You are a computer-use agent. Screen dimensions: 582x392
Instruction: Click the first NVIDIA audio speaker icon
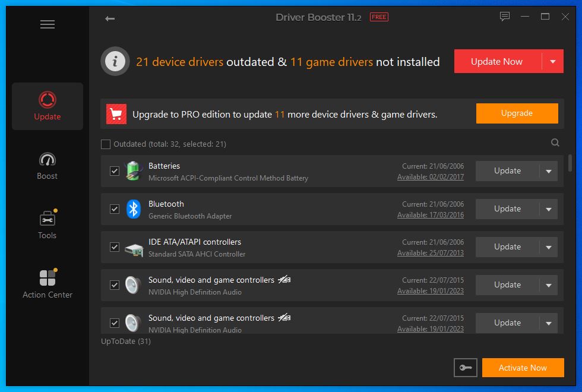133,285
